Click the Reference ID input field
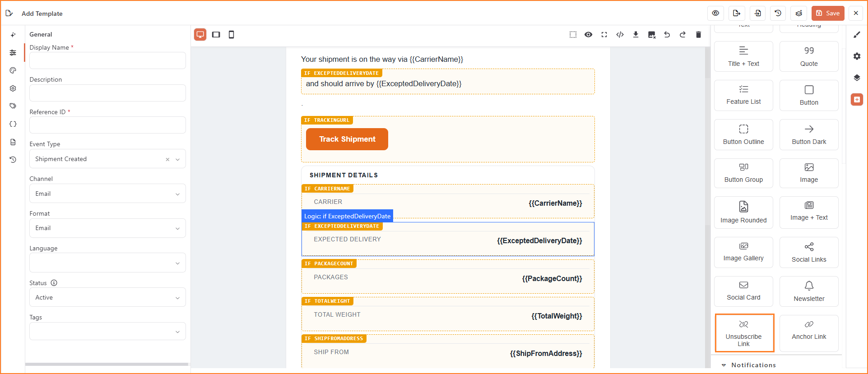Viewport: 868px width, 374px height. (x=107, y=125)
